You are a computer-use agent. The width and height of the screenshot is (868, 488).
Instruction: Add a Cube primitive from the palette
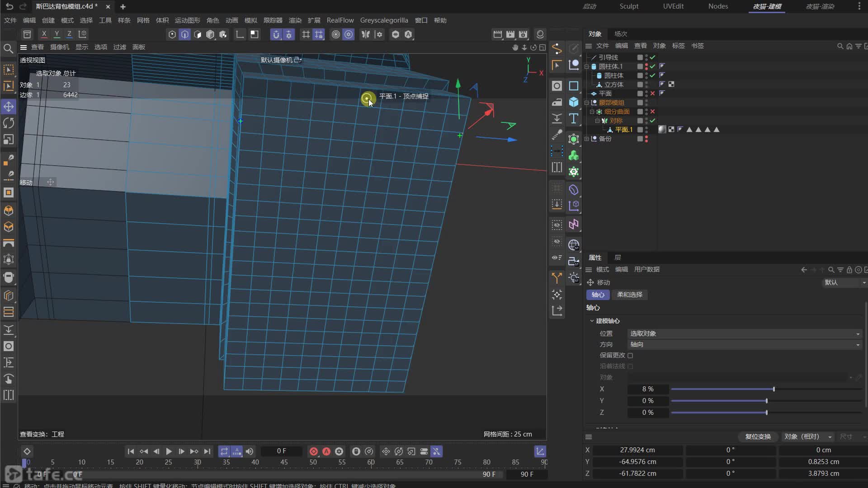(574, 102)
